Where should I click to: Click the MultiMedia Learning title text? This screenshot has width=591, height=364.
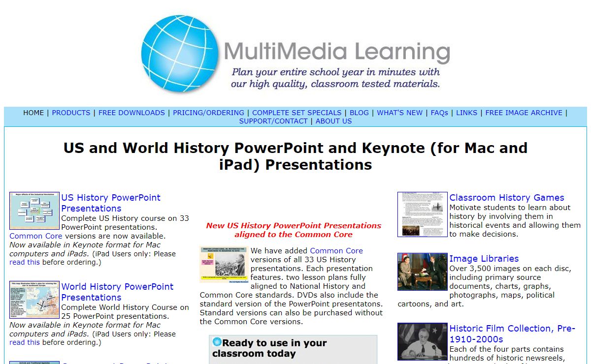[337, 52]
